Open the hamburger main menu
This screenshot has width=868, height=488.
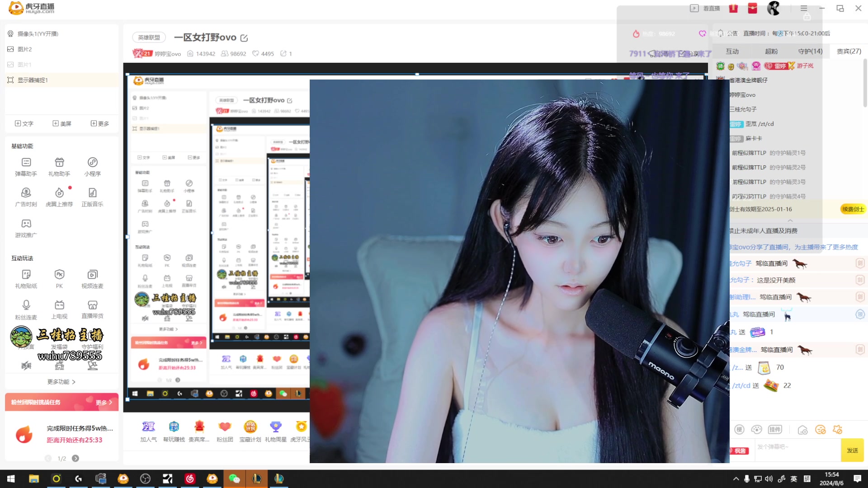(x=804, y=8)
